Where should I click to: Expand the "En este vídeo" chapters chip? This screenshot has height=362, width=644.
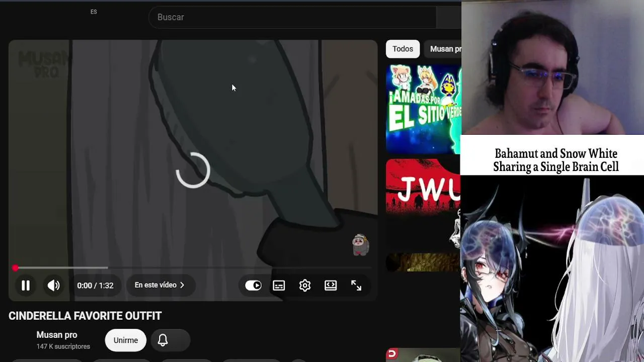pyautogui.click(x=160, y=285)
